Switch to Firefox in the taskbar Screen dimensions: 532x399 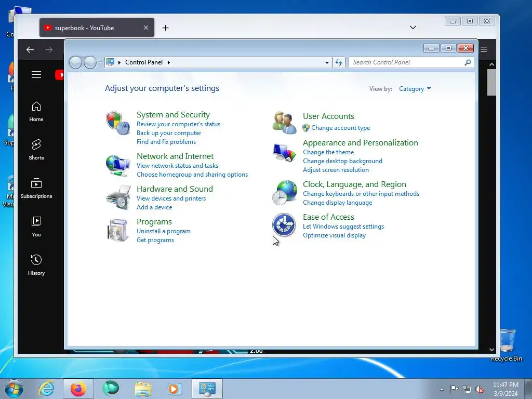78,389
